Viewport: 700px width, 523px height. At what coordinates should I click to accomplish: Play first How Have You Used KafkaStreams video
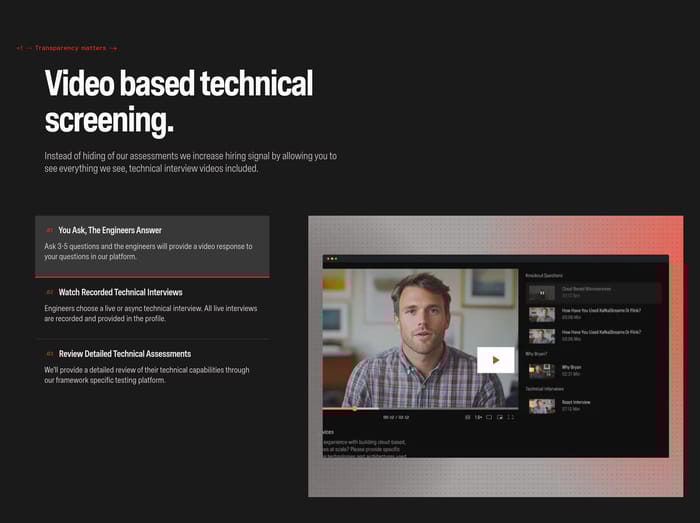point(542,314)
